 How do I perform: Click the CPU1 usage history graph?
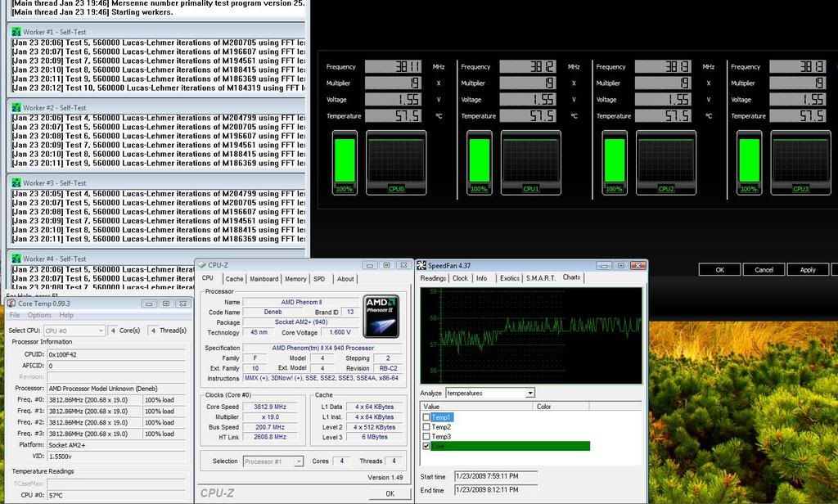tap(530, 163)
